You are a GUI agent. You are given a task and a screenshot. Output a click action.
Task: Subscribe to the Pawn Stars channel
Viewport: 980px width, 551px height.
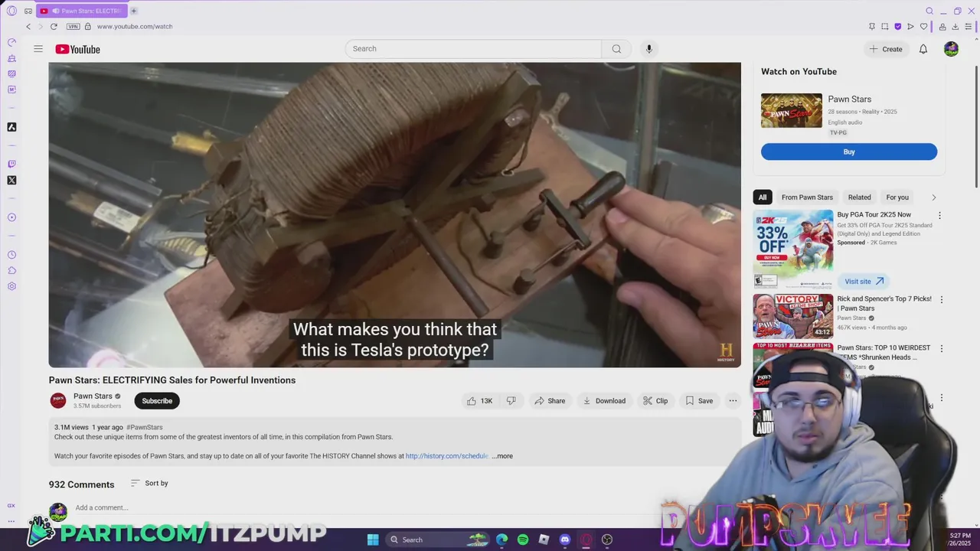(x=157, y=401)
